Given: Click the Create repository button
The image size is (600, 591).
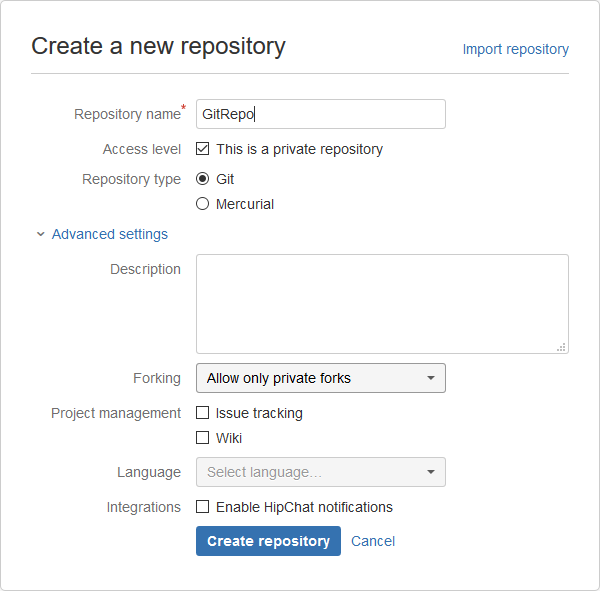Looking at the screenshot, I should pyautogui.click(x=268, y=541).
